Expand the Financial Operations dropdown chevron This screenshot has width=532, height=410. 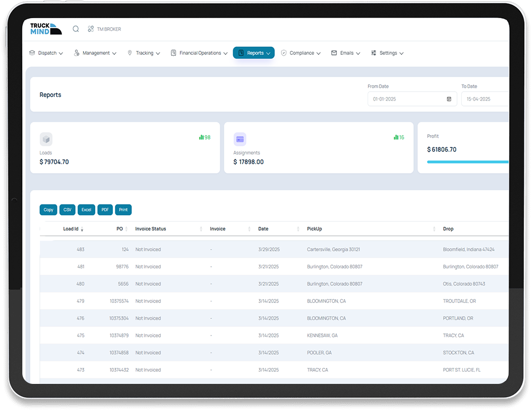tap(225, 53)
